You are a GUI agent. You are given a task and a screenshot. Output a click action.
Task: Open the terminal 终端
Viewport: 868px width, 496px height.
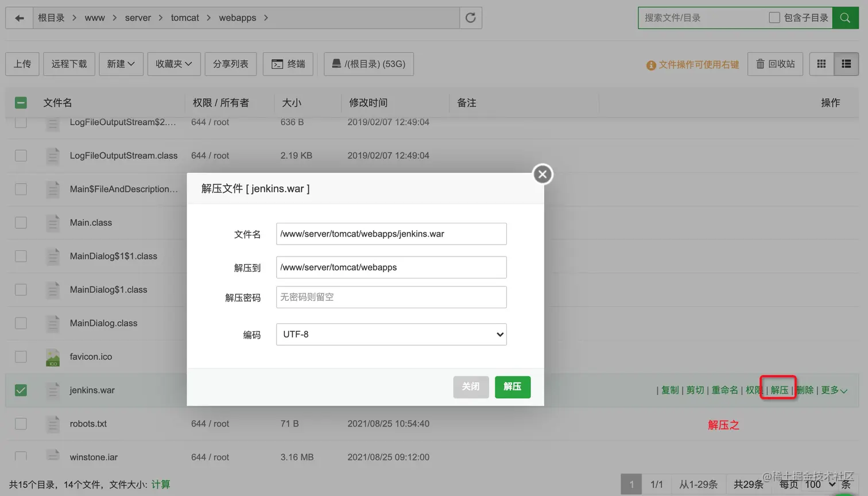coord(288,64)
